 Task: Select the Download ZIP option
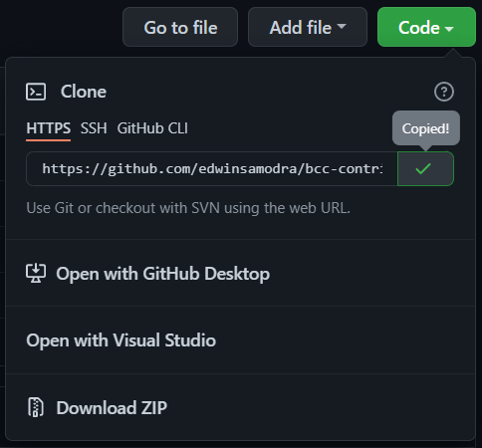[x=240, y=407]
